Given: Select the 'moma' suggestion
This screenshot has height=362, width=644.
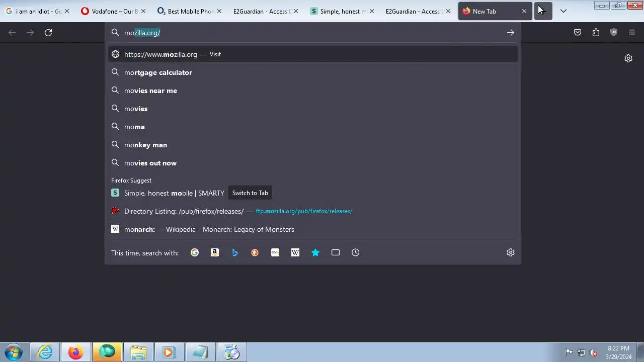Looking at the screenshot, I should click(313, 127).
